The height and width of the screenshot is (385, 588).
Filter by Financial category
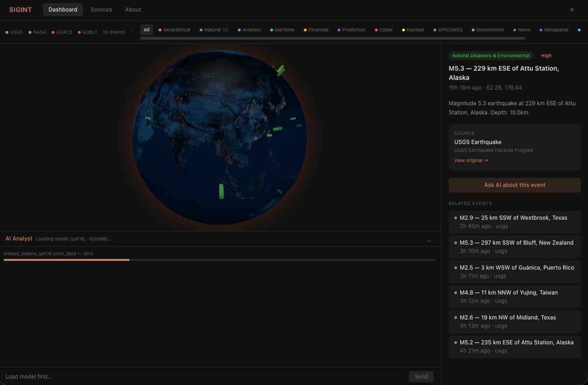point(316,30)
